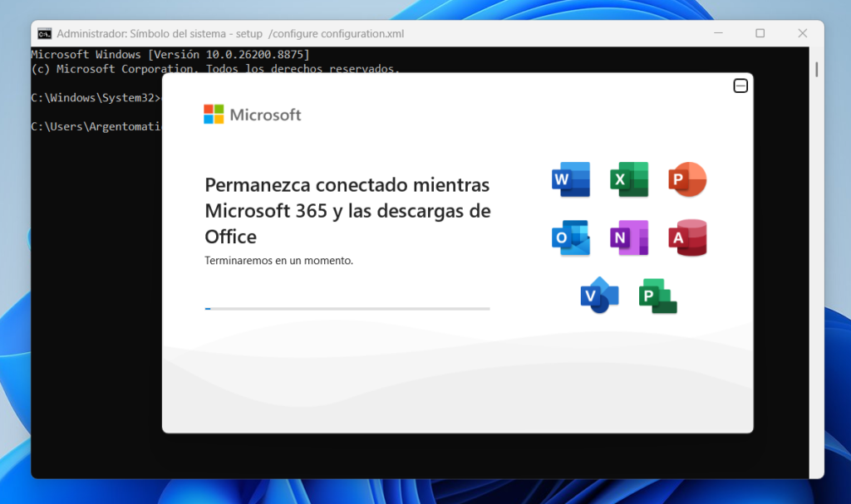
Task: Click the C:\Windows\System32 prompt line
Action: pos(96,98)
